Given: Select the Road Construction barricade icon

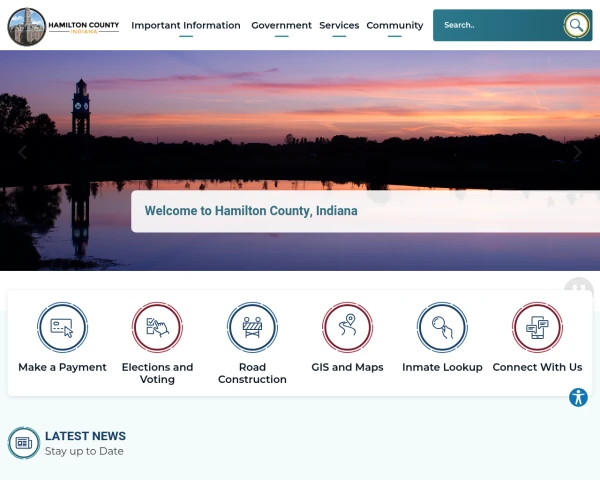Looking at the screenshot, I should [x=252, y=327].
